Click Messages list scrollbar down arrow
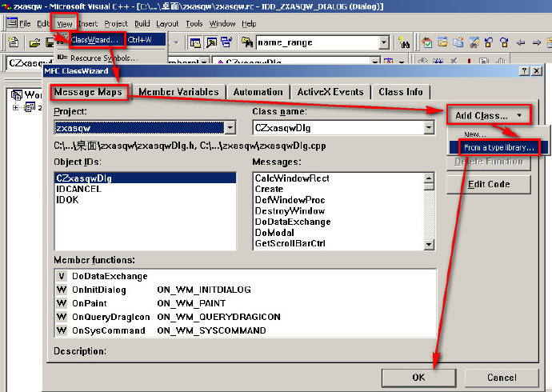 [429, 244]
